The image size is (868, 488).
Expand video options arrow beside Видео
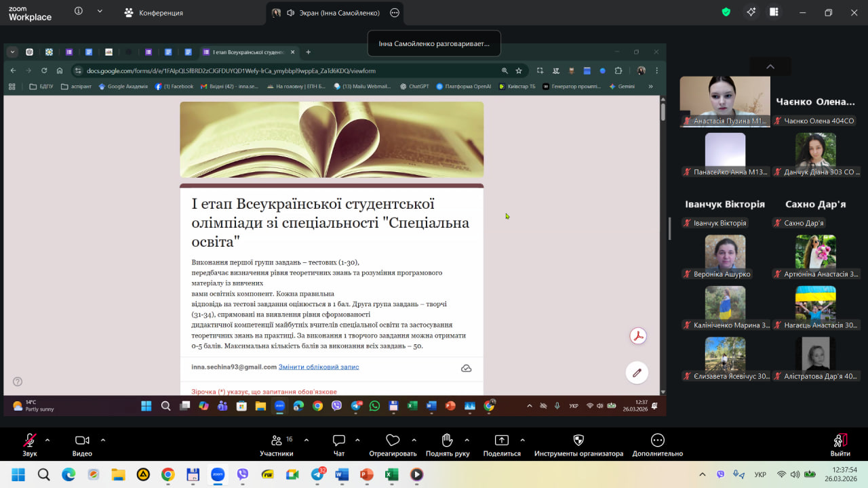103,440
